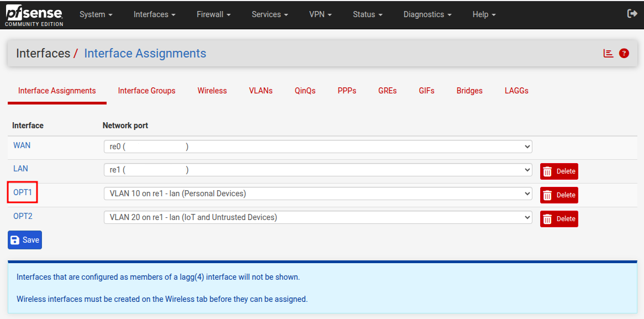This screenshot has width=644, height=319.
Task: Open the OPT2 interface link
Action: click(x=23, y=216)
